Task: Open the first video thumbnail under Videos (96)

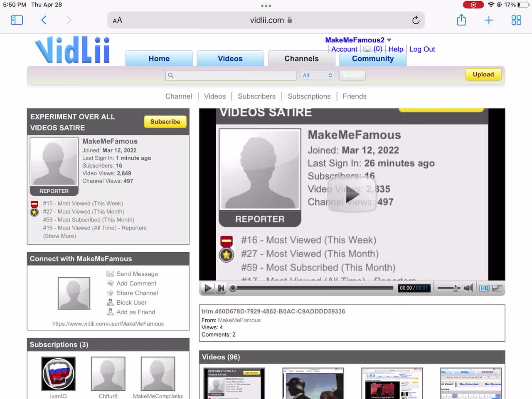Action: click(x=234, y=383)
